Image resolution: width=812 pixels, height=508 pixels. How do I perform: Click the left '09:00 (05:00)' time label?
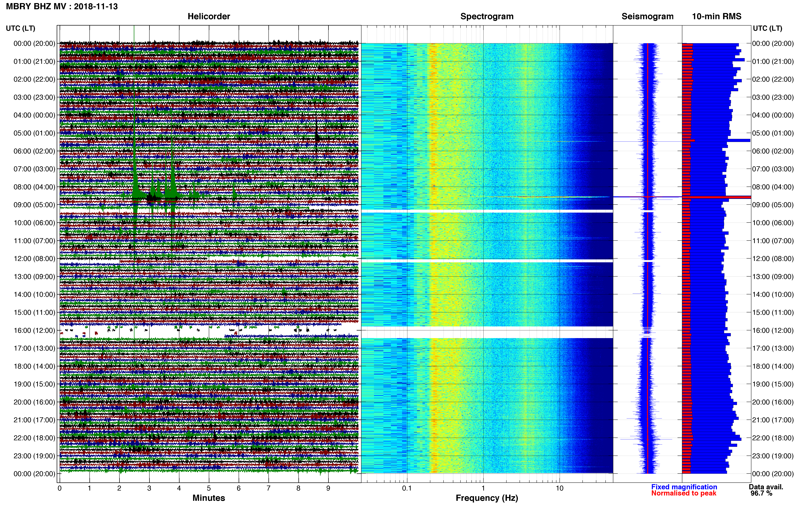coord(34,205)
